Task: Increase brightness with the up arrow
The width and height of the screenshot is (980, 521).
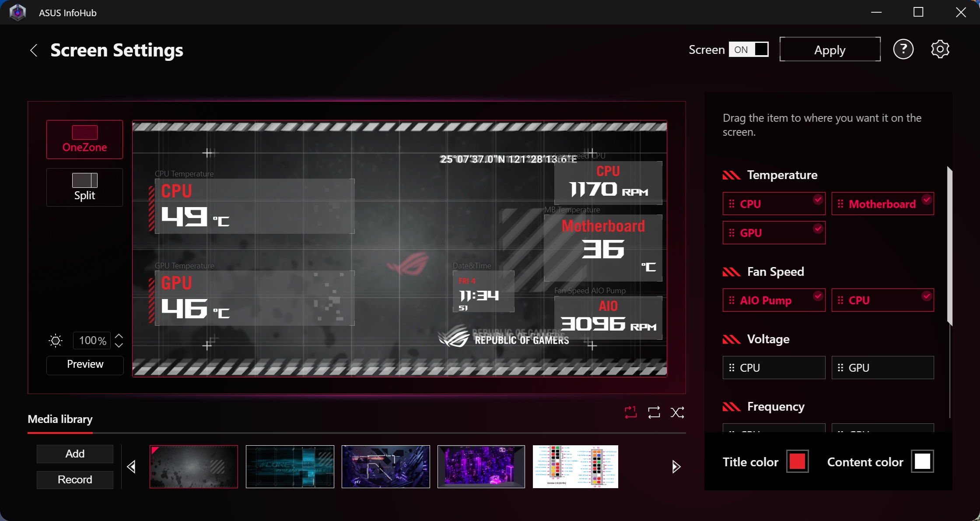Action: click(x=119, y=336)
